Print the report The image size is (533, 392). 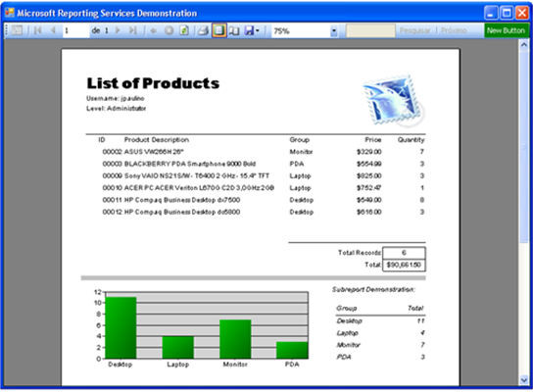click(x=203, y=30)
